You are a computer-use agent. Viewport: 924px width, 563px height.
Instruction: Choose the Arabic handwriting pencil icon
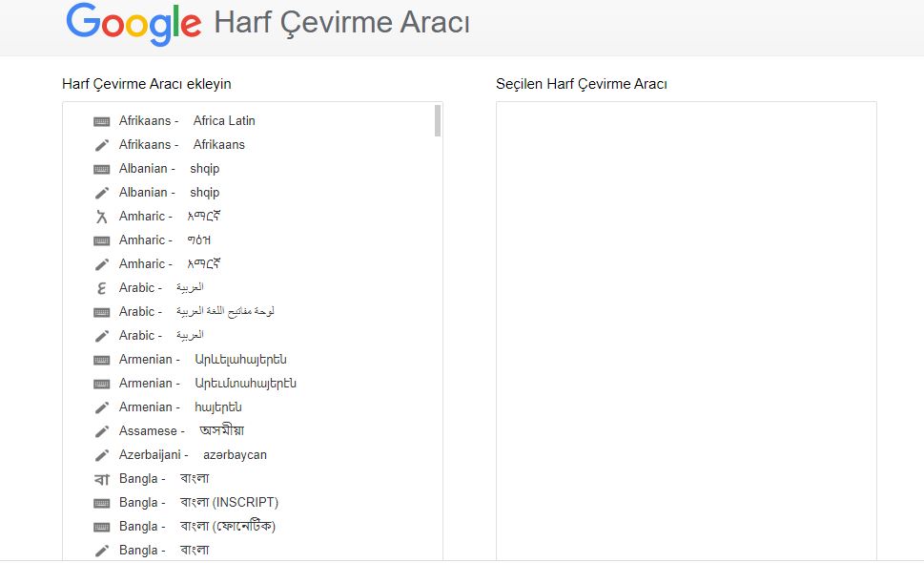101,336
